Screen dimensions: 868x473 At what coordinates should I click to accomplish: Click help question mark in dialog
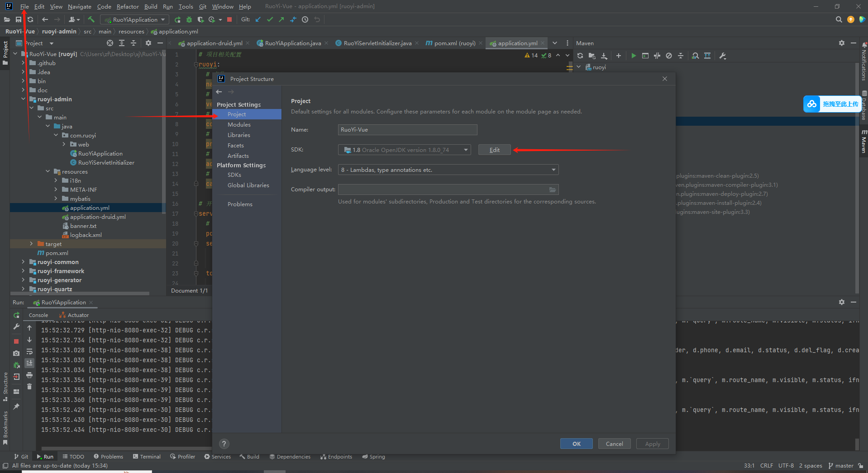pos(224,444)
